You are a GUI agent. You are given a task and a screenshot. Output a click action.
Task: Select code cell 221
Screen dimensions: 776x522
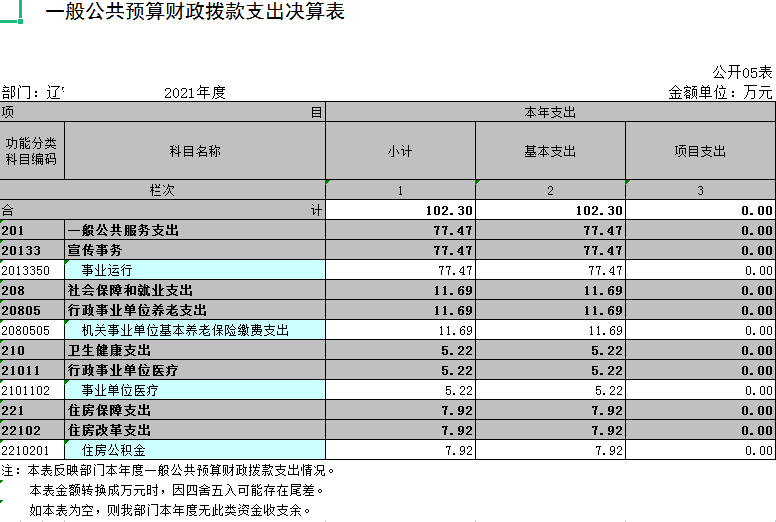[x=32, y=410]
